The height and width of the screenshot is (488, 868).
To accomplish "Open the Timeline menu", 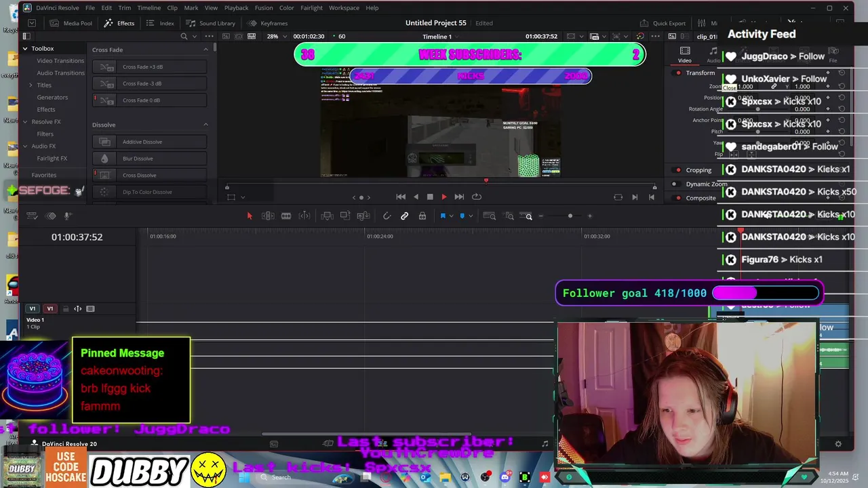I will [x=149, y=7].
